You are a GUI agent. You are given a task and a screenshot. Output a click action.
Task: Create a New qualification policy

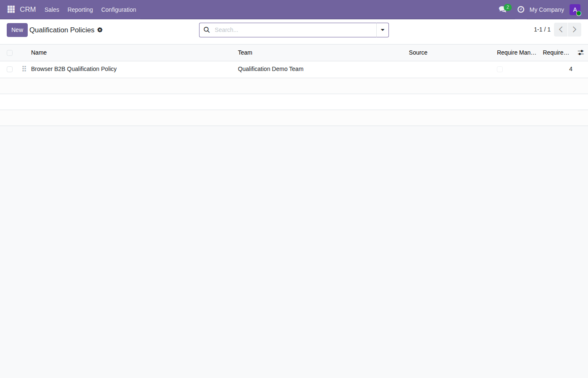(x=17, y=30)
